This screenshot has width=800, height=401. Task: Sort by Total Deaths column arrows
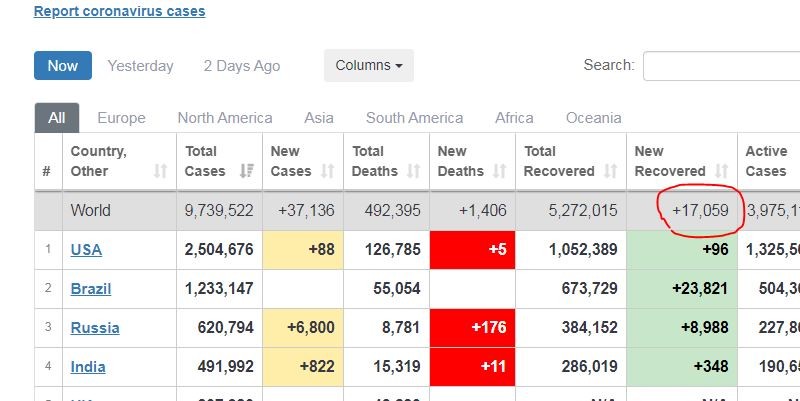point(414,172)
